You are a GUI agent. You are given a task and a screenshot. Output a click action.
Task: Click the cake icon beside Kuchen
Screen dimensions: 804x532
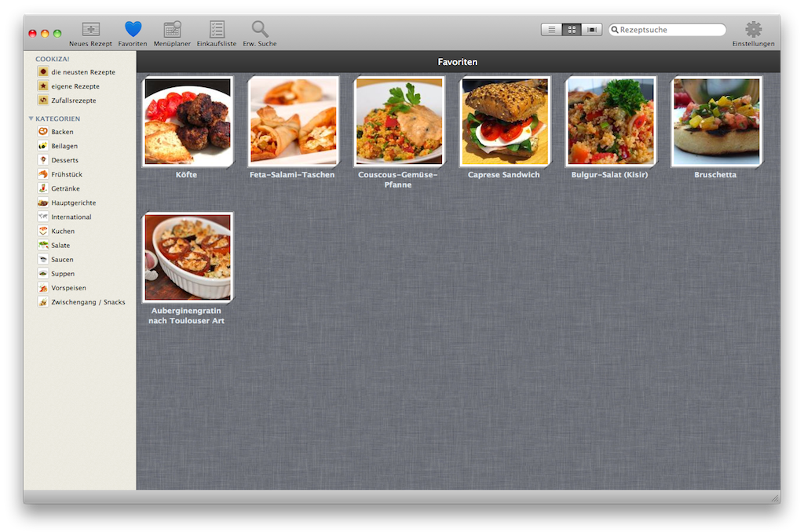(x=43, y=231)
